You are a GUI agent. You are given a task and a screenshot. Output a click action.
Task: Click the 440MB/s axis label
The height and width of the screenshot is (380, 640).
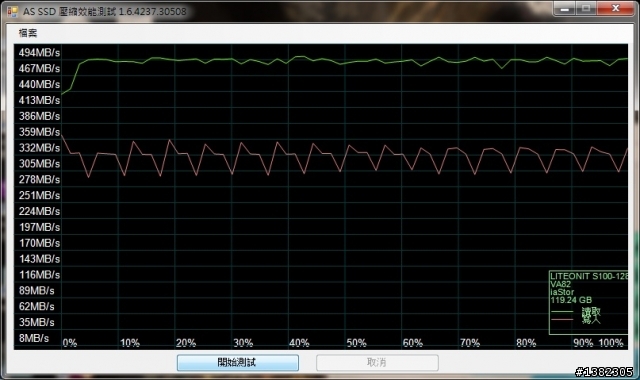point(39,84)
